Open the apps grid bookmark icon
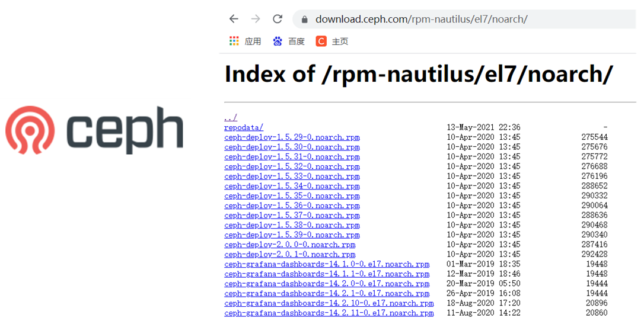Viewport: 644px width, 321px height. coord(234,41)
